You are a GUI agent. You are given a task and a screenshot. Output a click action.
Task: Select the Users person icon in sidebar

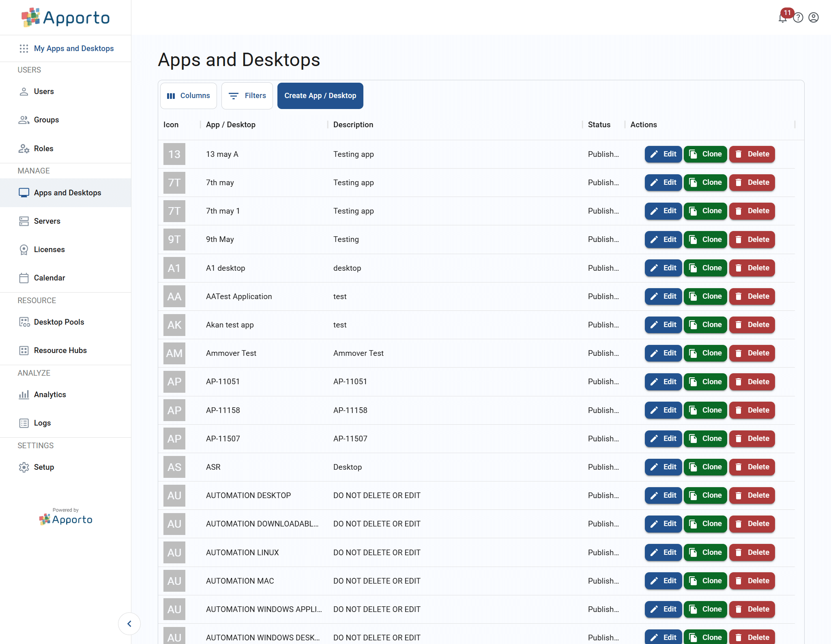[x=24, y=91]
